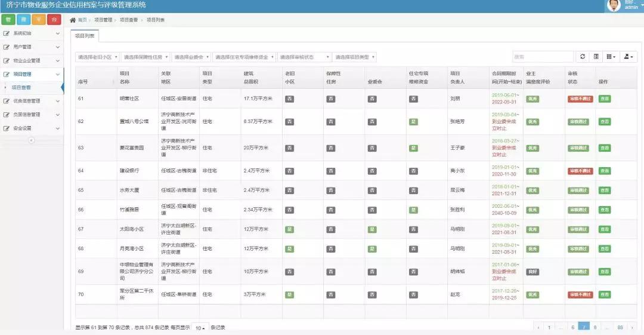
Task: Open 请选择审核状态 filter dropdown
Action: 304,57
